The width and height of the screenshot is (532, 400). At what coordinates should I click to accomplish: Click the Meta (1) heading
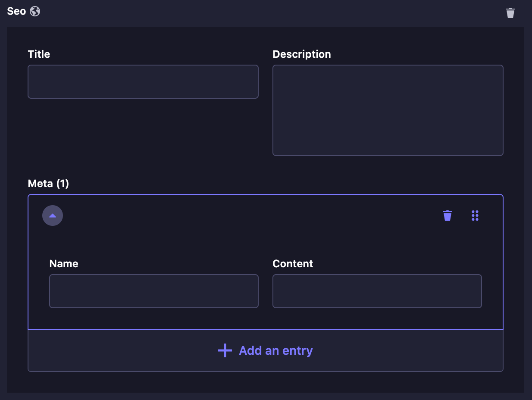[x=48, y=184]
